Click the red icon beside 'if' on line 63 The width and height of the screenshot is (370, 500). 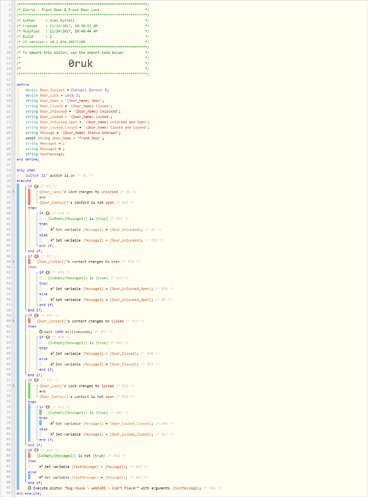48,338
